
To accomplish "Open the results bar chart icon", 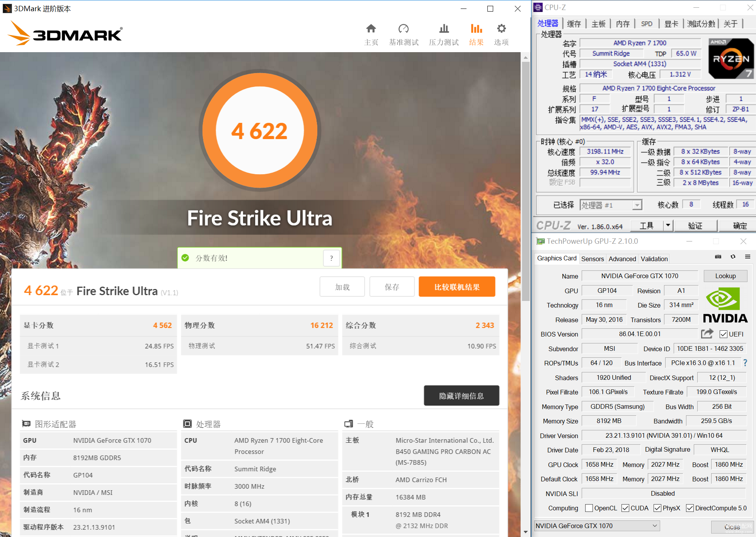I will click(476, 29).
